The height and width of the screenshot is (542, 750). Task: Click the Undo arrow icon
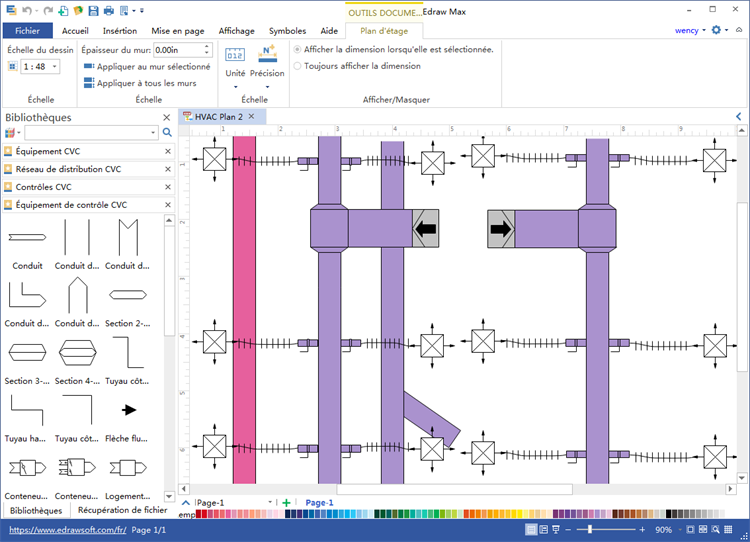coord(27,11)
